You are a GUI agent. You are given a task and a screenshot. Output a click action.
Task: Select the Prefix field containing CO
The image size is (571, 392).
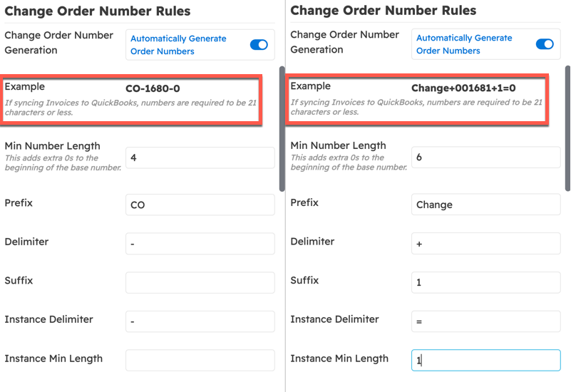pyautogui.click(x=200, y=205)
